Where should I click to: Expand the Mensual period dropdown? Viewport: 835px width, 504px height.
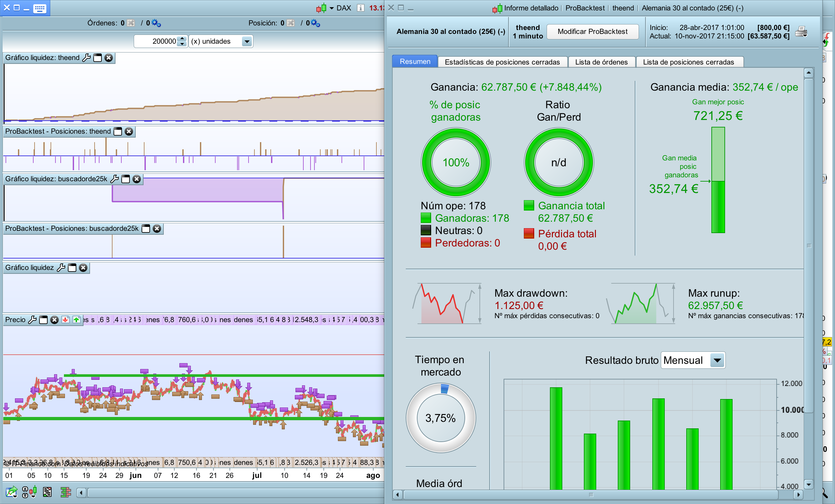pos(717,360)
